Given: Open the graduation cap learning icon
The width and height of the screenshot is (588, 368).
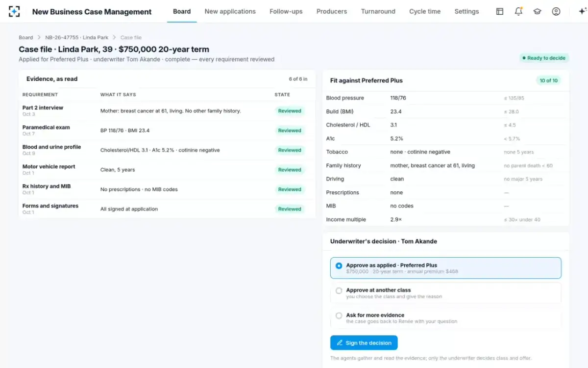Looking at the screenshot, I should (x=537, y=11).
